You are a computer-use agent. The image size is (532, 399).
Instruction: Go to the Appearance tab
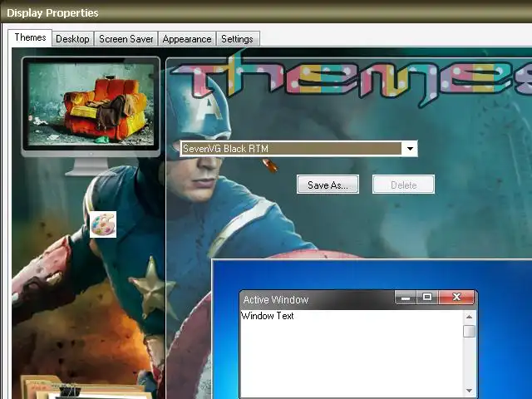pyautogui.click(x=187, y=39)
